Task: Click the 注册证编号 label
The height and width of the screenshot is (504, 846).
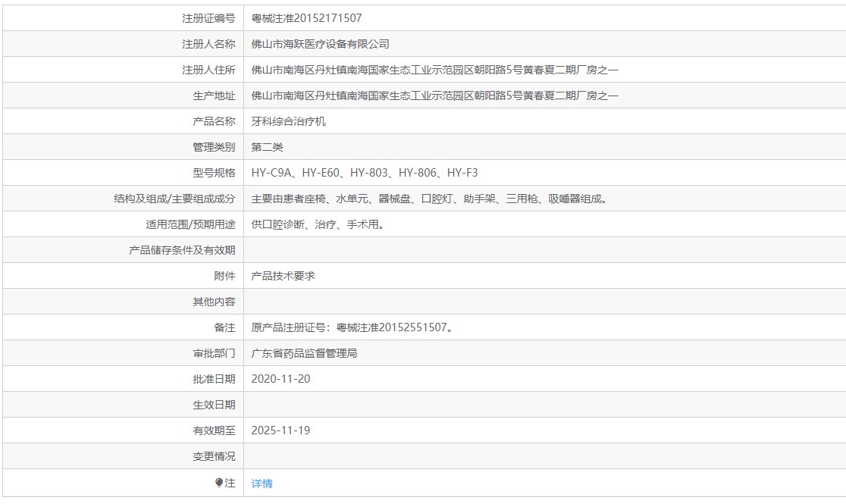Action: tap(208, 18)
